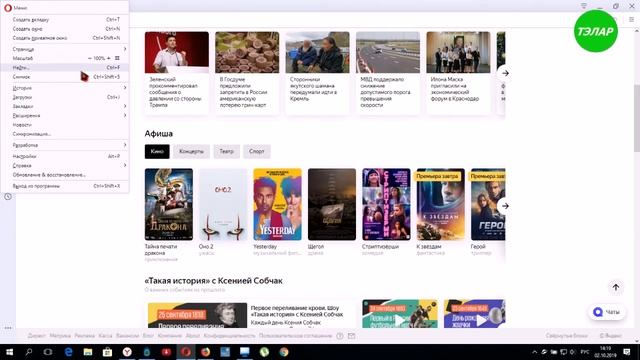The height and width of the screenshot is (360, 640).
Task: Switch to Opera on the taskbar
Action: pyautogui.click(x=186, y=352)
